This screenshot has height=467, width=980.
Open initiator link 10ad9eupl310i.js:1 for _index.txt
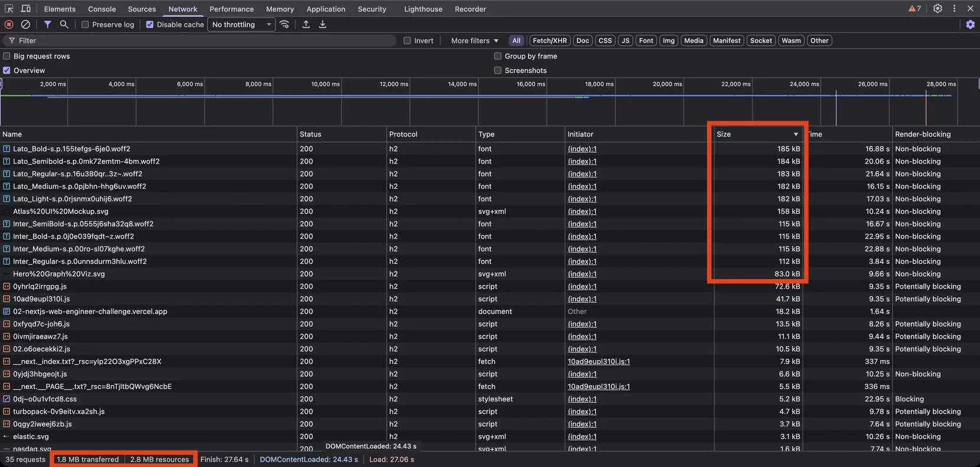(x=599, y=361)
